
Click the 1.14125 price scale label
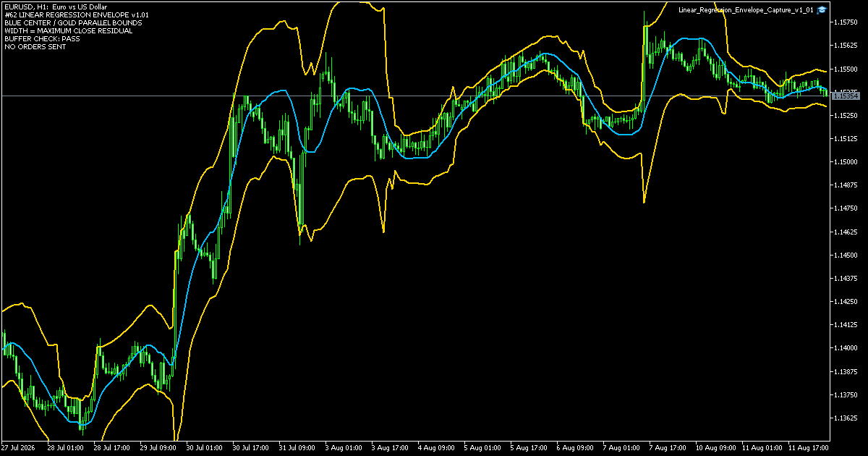846,325
